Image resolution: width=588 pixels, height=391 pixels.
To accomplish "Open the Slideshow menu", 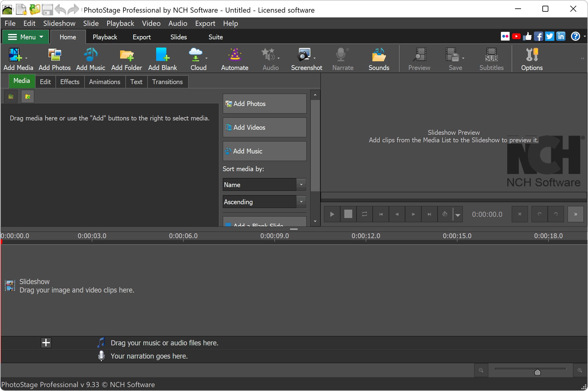I will [x=59, y=23].
